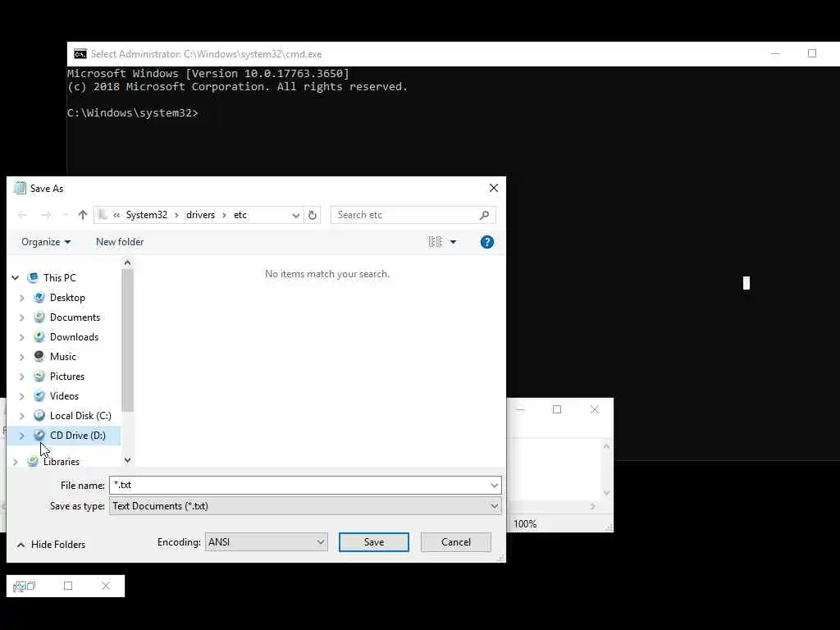Click the Desktop folder icon
The image size is (840, 630).
pyautogui.click(x=39, y=297)
